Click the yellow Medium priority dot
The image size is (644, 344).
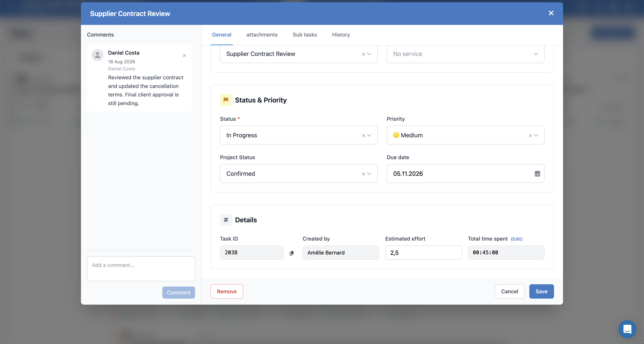tap(396, 135)
